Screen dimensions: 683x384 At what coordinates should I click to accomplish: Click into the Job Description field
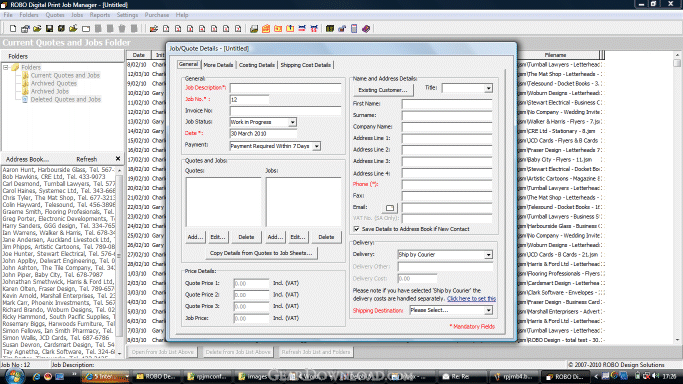click(x=285, y=88)
